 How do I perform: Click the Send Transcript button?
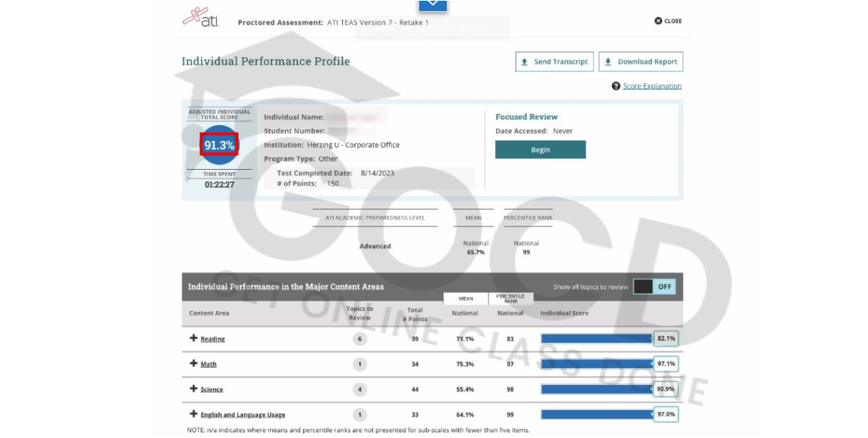point(553,62)
